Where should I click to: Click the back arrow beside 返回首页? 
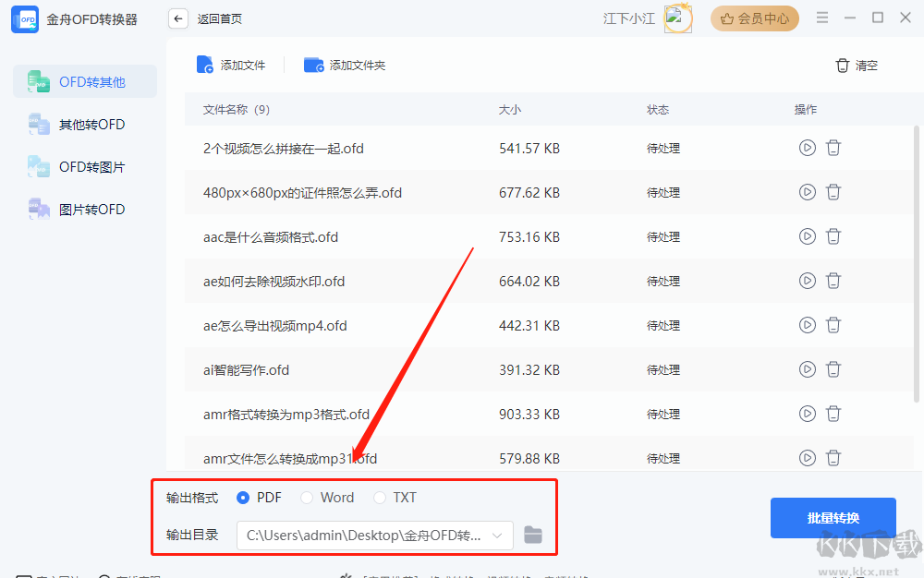[x=177, y=18]
